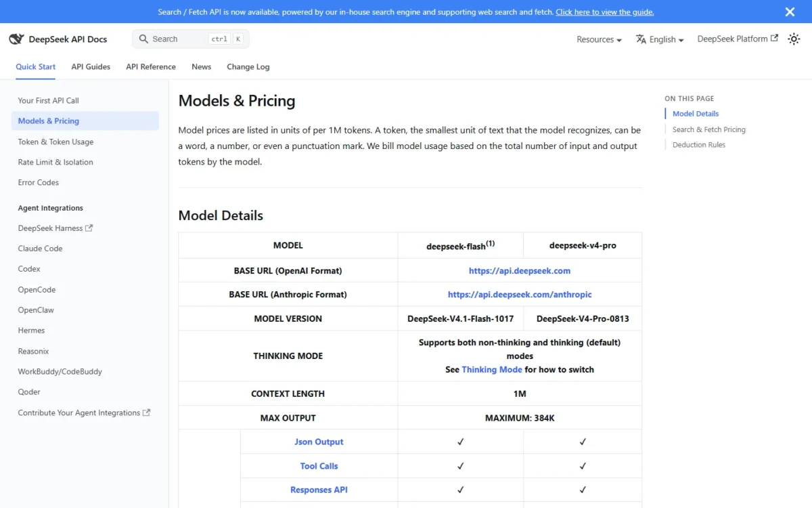Open the OpenClaw integration page
Screen dimensions: 812x508
click(x=85, y=310)
